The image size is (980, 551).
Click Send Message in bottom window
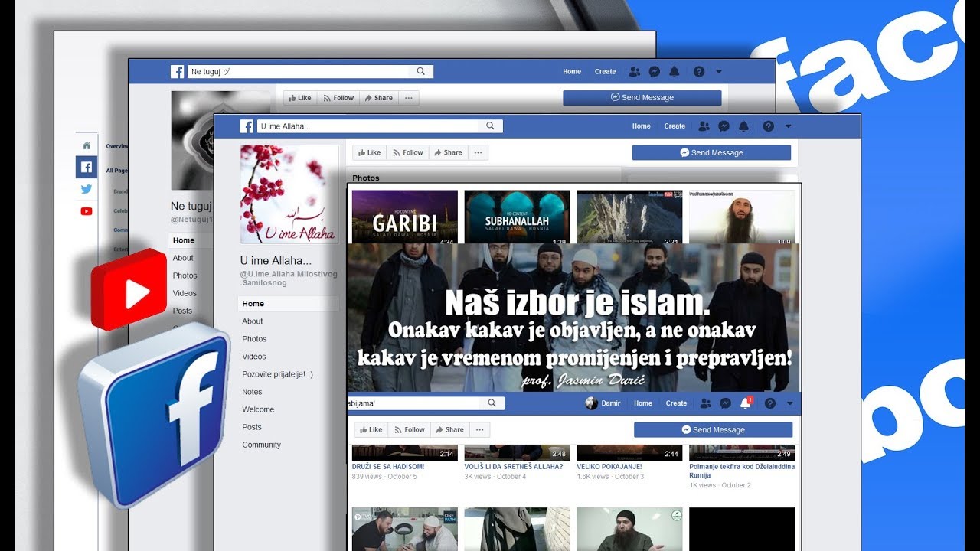713,429
